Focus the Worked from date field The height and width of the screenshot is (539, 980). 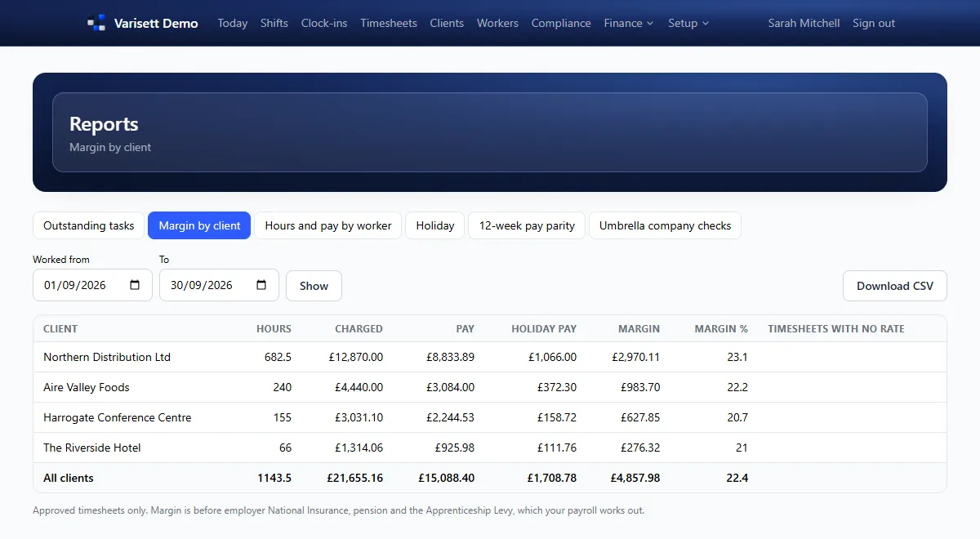pyautogui.click(x=92, y=285)
